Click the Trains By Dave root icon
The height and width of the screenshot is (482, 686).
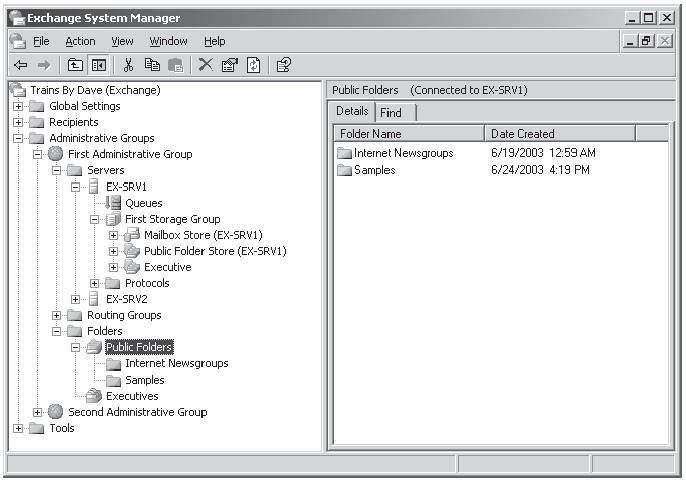pyautogui.click(x=18, y=90)
